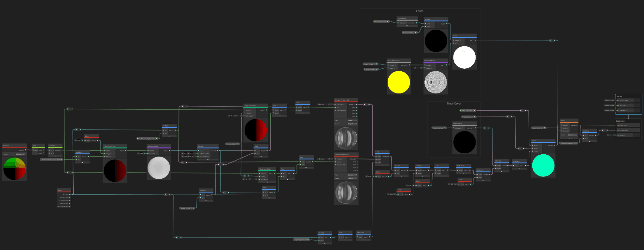The image size is (644, 250).
Task: Click the Position node's Out port
Action: [25, 150]
